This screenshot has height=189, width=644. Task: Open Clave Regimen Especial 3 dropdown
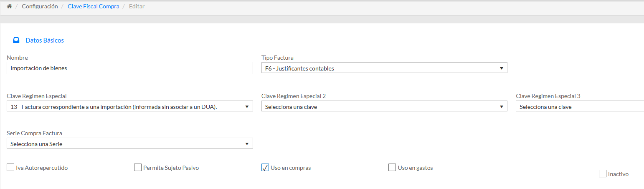coord(580,106)
